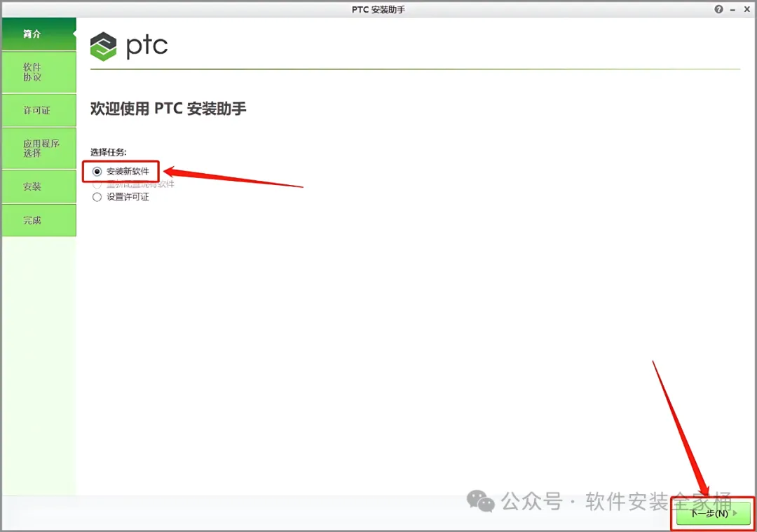The image size is (757, 532).
Task: Close the PTC installer window
Action: [x=747, y=9]
